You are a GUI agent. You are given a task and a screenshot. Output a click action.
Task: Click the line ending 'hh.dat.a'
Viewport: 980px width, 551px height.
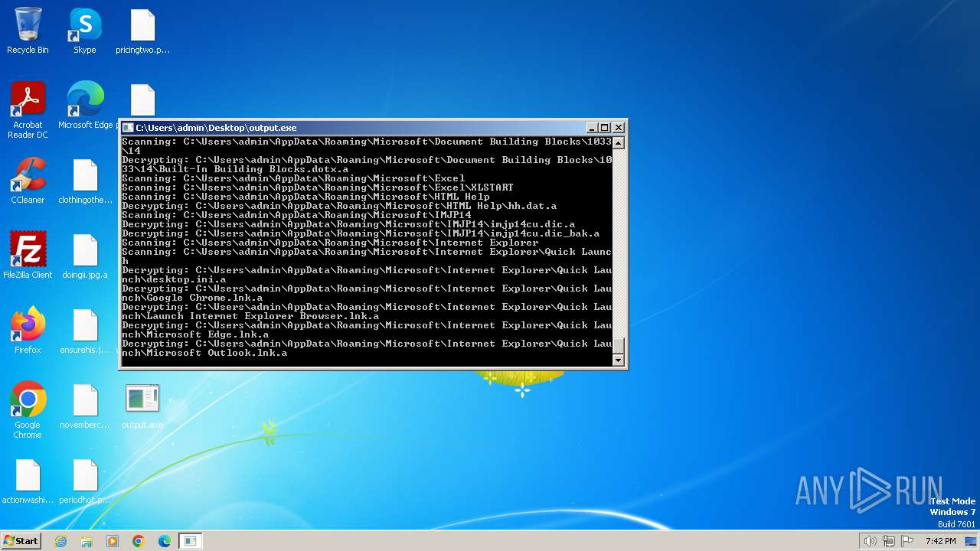pyautogui.click(x=339, y=206)
